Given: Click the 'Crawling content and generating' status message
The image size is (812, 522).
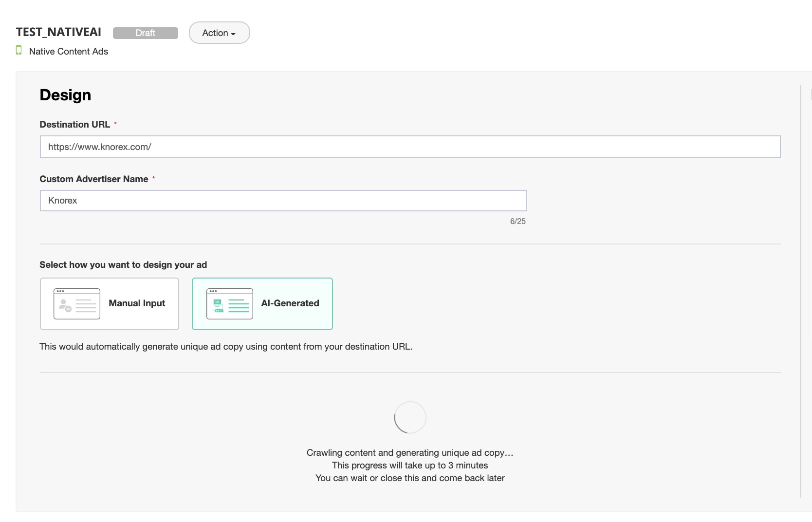Looking at the screenshot, I should [x=410, y=453].
